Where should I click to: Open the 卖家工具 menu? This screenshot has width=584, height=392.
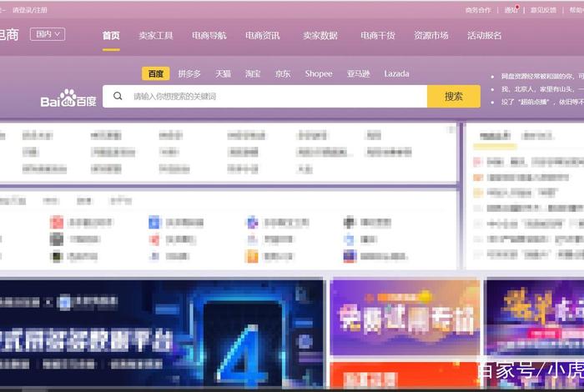click(156, 36)
